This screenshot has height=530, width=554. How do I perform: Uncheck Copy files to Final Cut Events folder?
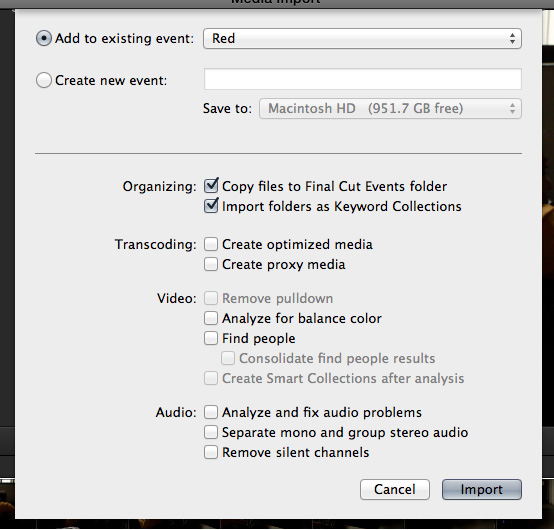click(211, 186)
